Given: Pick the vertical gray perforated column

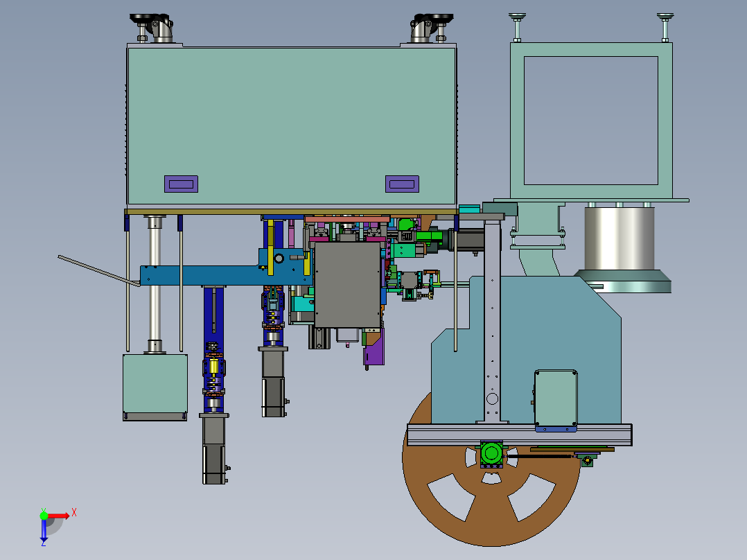Looking at the screenshot, I should tap(493, 320).
